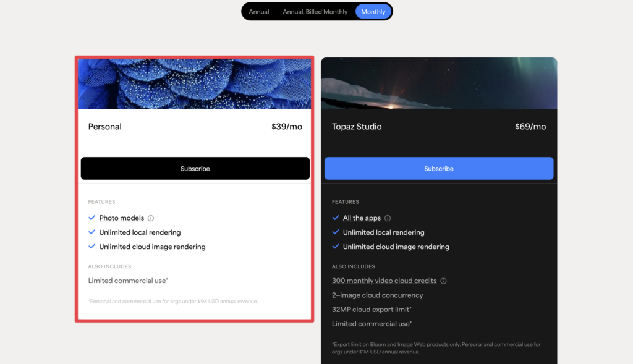Screen dimensions: 633x364
Task: Click the info icon beside All the apps
Action: [x=388, y=218]
